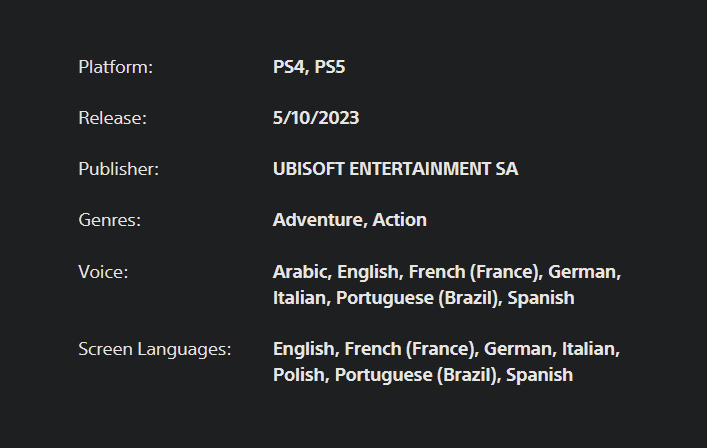
Task: Select the PS5 platform text
Action: pos(330,67)
